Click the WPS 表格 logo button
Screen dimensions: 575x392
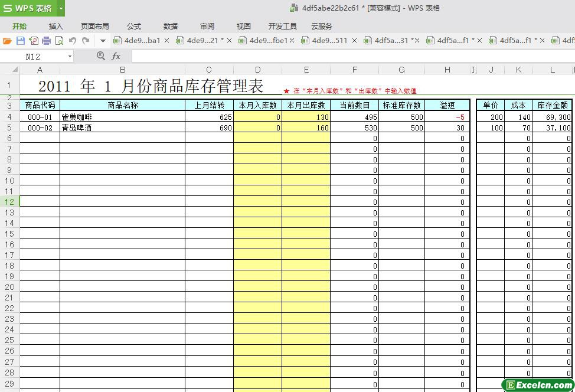click(28, 8)
